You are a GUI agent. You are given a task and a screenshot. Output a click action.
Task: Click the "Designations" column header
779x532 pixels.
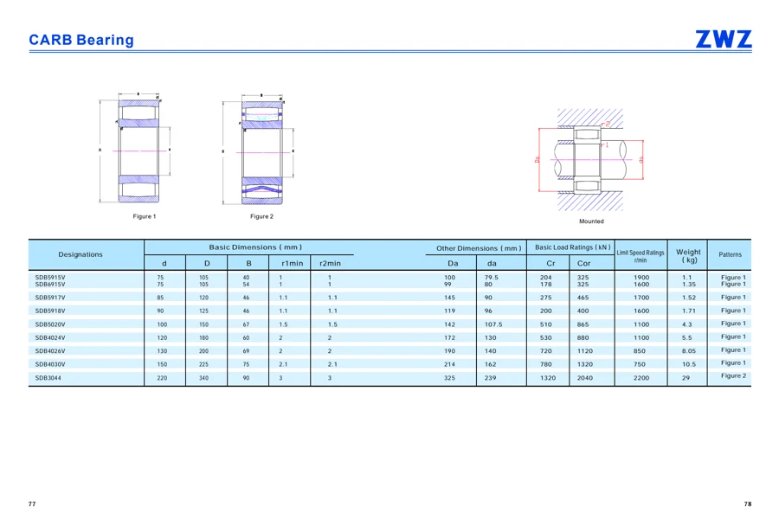80,254
